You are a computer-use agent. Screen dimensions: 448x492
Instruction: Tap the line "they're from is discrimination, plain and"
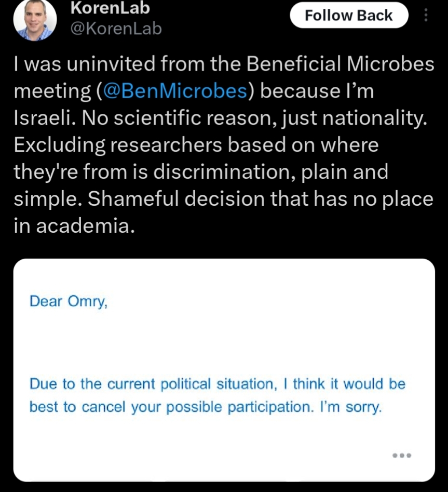coord(200,172)
